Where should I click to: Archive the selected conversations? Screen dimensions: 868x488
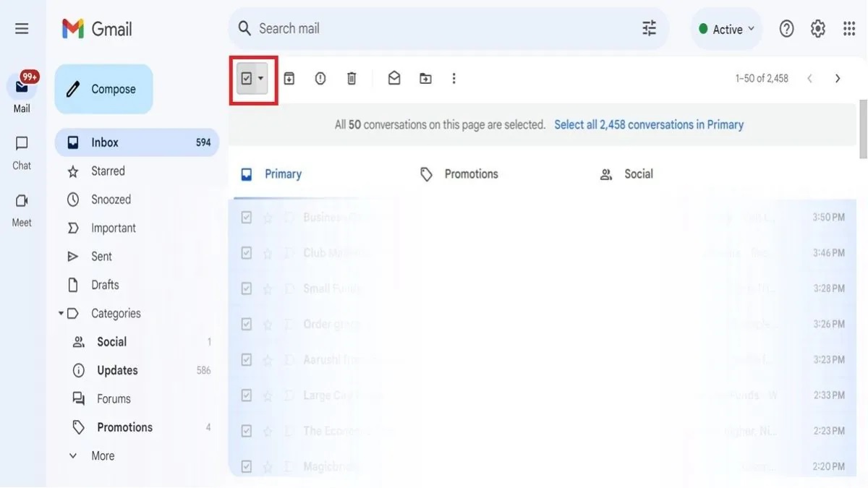point(289,78)
